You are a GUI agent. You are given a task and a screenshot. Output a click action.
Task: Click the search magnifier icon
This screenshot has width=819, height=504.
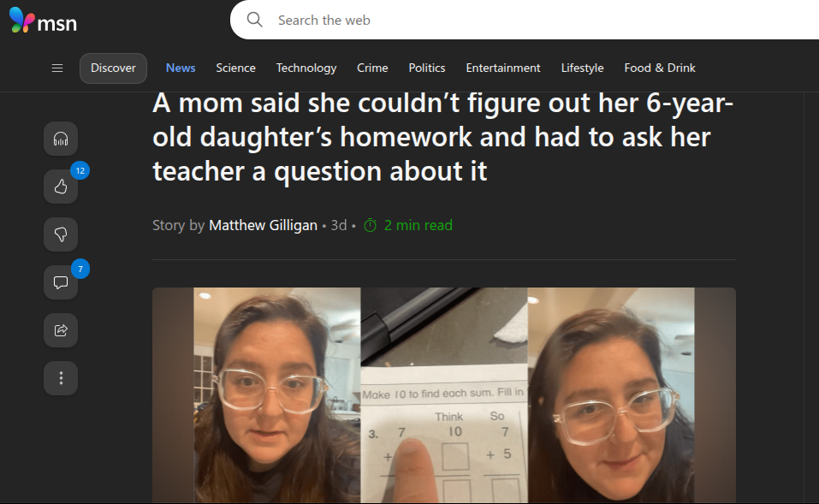pyautogui.click(x=255, y=20)
